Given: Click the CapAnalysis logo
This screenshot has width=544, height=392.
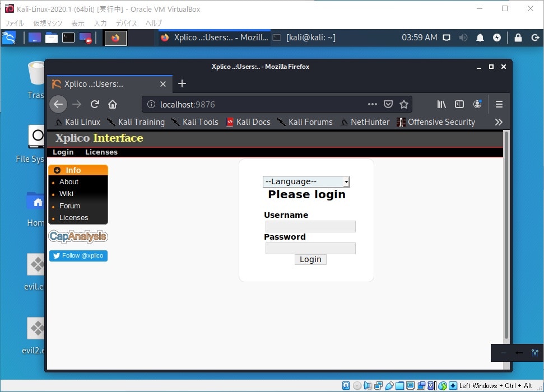Looking at the screenshot, I should [78, 236].
